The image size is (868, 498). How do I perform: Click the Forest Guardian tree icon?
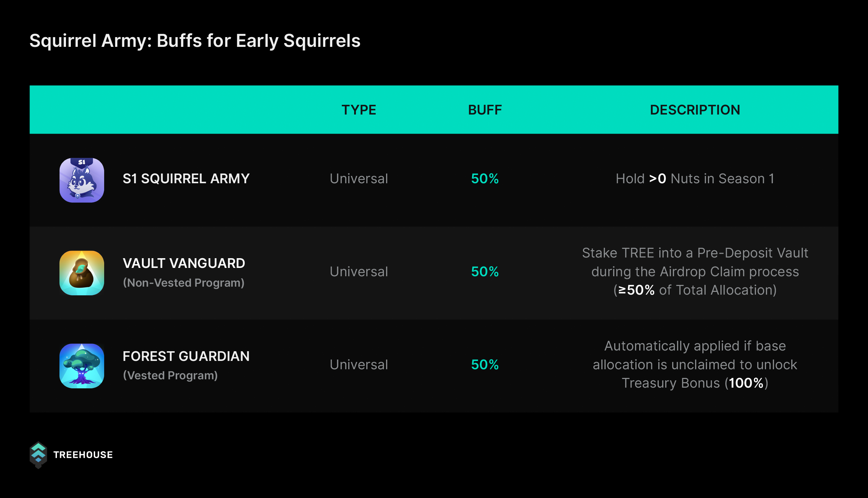pyautogui.click(x=82, y=366)
